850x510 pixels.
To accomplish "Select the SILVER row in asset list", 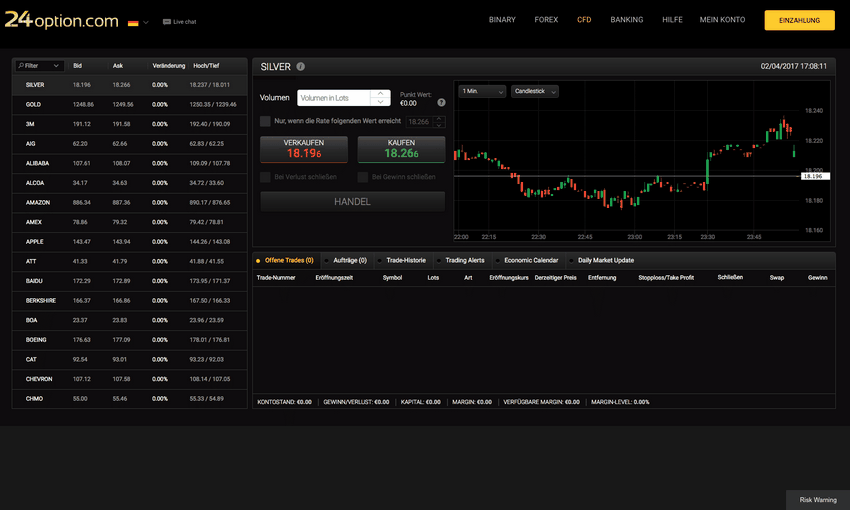I will pyautogui.click(x=130, y=85).
